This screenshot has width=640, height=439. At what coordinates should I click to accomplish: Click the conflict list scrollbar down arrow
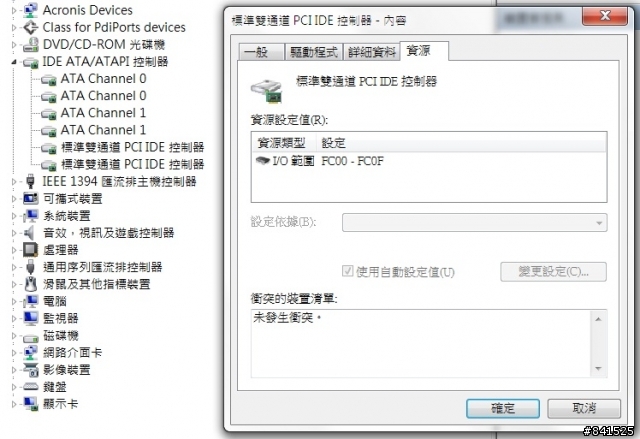coord(598,368)
